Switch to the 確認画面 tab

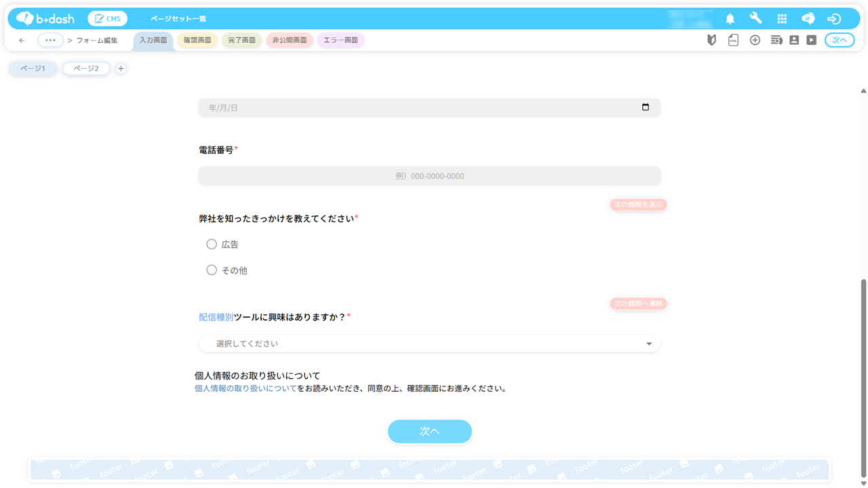click(x=197, y=41)
